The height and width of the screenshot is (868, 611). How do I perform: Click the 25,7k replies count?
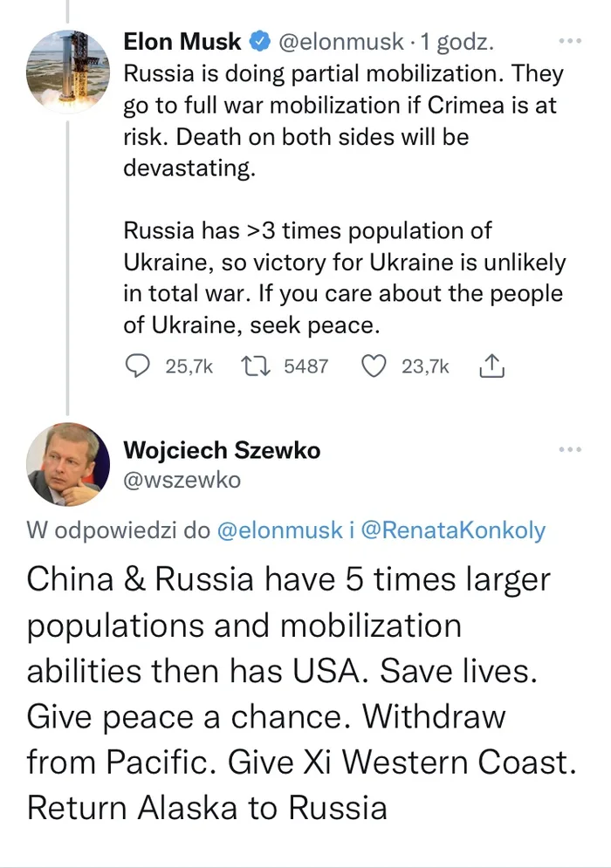click(x=189, y=366)
